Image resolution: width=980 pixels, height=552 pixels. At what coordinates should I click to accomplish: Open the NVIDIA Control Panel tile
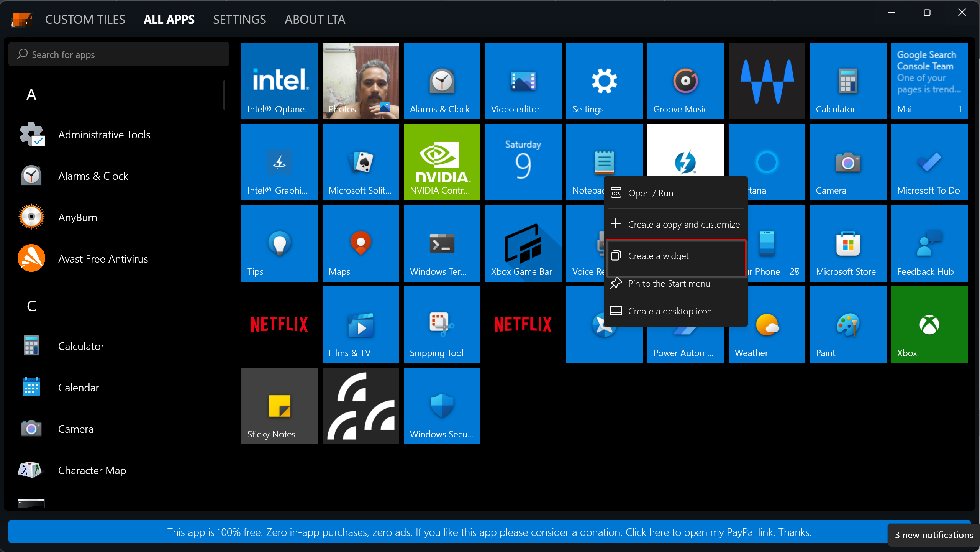pyautogui.click(x=442, y=162)
